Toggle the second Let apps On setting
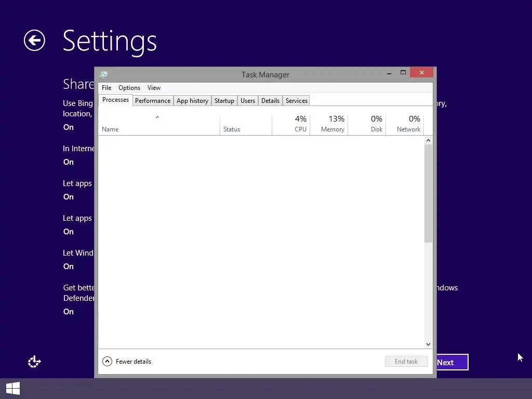Image resolution: width=532 pixels, height=399 pixels. [x=68, y=232]
